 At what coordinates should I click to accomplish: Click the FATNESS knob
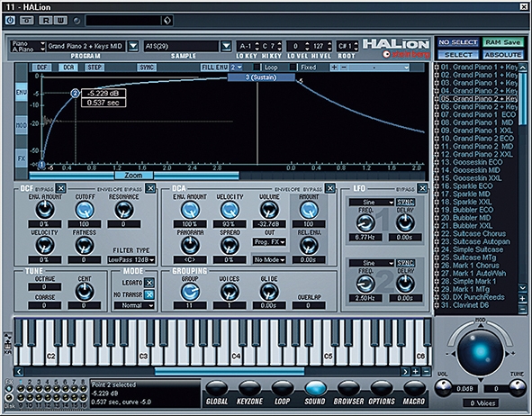(x=85, y=246)
